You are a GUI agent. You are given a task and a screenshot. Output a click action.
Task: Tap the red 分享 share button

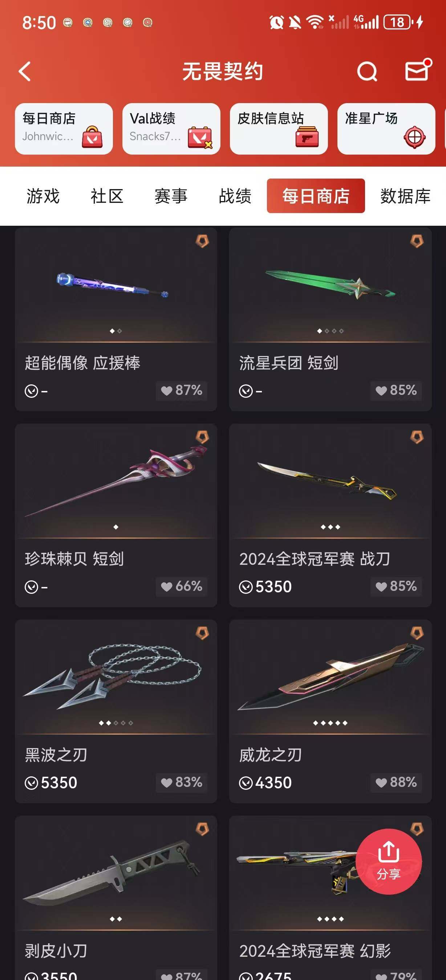(389, 861)
